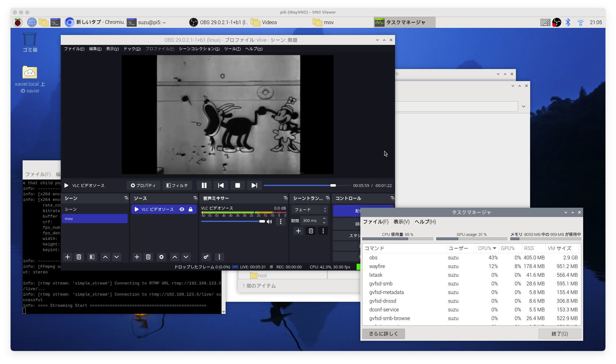
Task: Toggle the lock on VLC ビデオソース
Action: (x=191, y=209)
